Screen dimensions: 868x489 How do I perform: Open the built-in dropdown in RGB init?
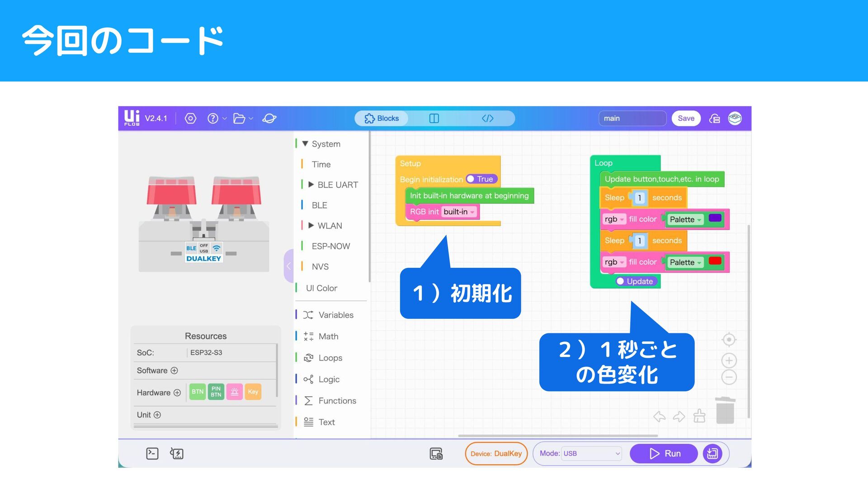click(x=459, y=212)
